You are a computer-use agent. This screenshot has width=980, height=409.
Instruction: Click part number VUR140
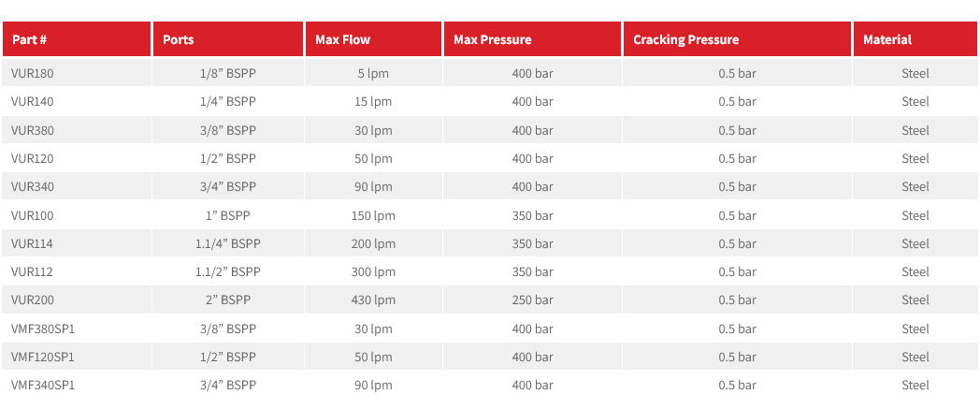click(x=31, y=101)
